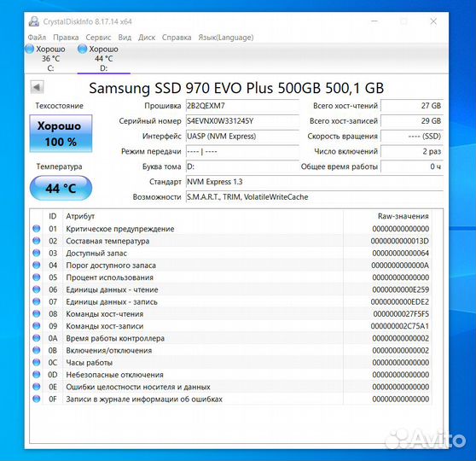Image resolution: width=476 pixels, height=461 pixels.
Task: Click status orb of attribute 02 row
Action: pyautogui.click(x=37, y=241)
